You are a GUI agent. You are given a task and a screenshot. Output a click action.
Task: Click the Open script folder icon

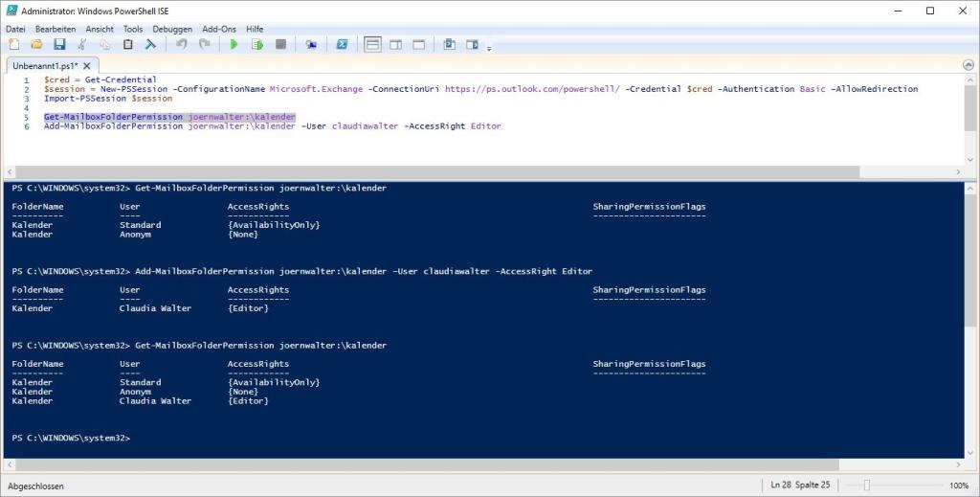point(36,44)
